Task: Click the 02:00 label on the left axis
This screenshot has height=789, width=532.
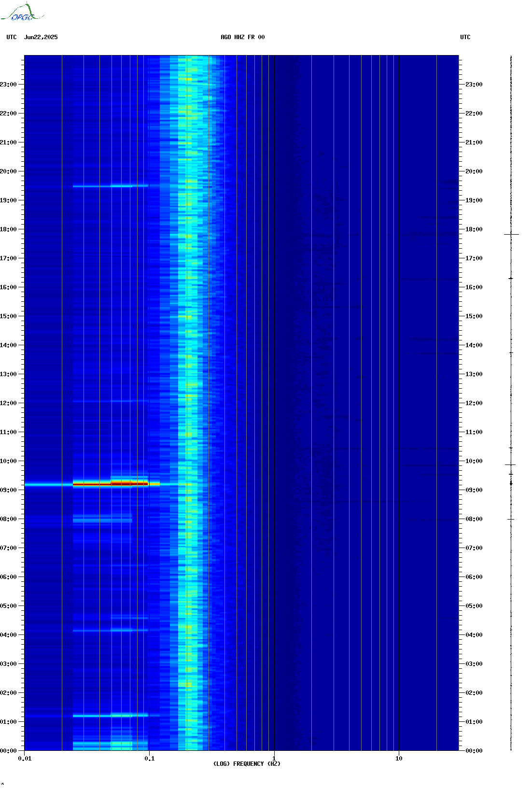Action: [x=8, y=693]
